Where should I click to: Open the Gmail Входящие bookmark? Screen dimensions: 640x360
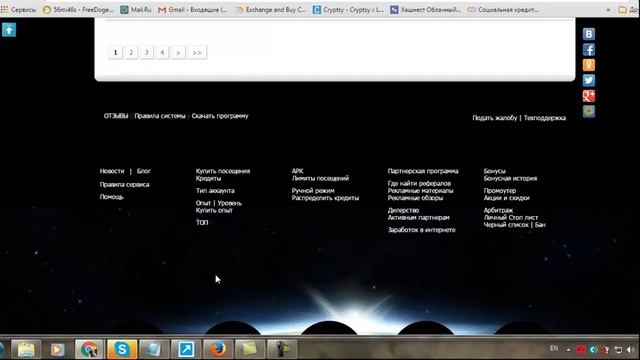point(193,9)
